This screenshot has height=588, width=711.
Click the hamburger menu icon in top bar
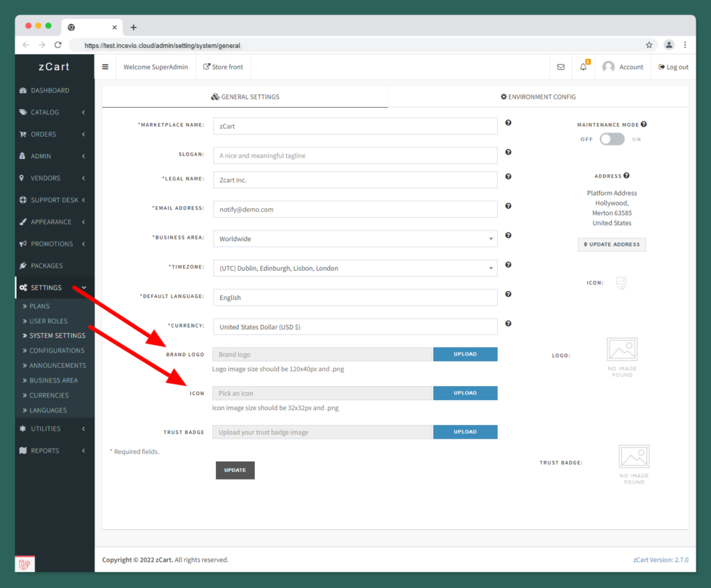106,67
